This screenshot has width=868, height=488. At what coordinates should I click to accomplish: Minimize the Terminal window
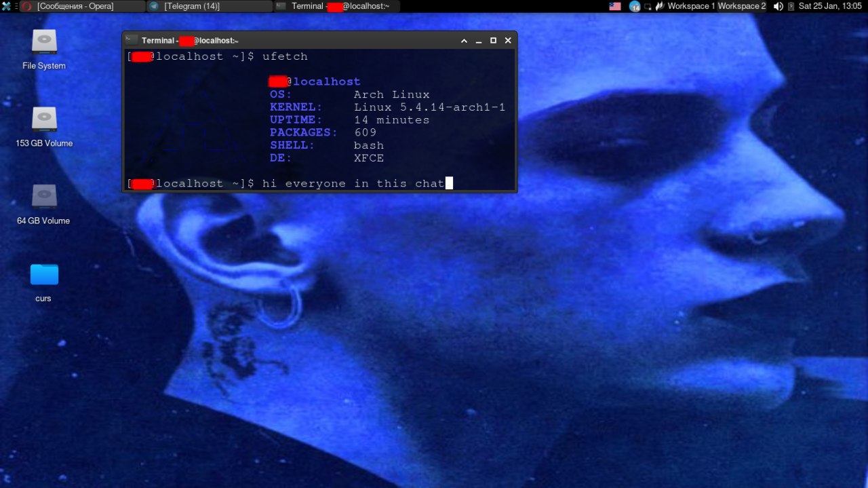pos(479,41)
